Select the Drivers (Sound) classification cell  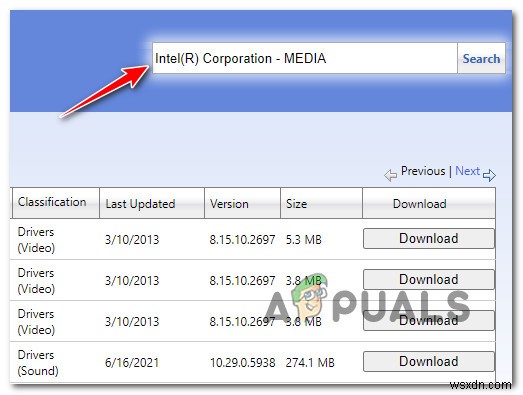pyautogui.click(x=38, y=363)
